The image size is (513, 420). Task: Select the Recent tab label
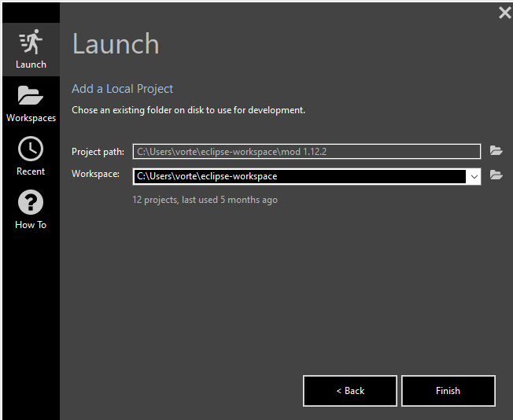(x=31, y=171)
